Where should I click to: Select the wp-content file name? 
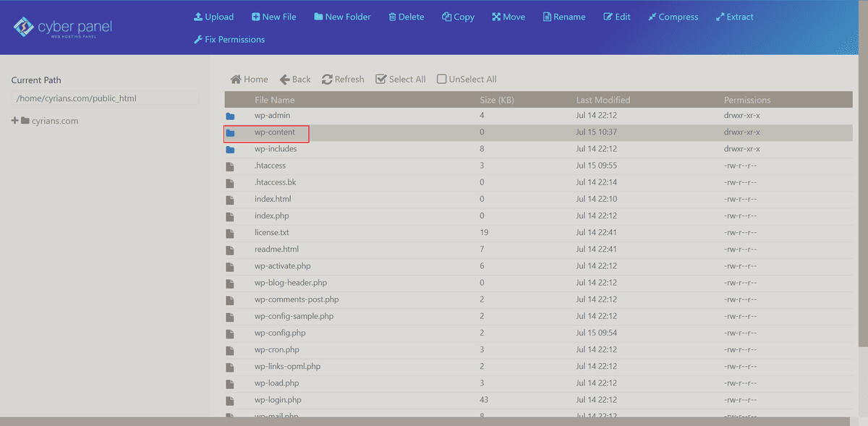(x=275, y=132)
